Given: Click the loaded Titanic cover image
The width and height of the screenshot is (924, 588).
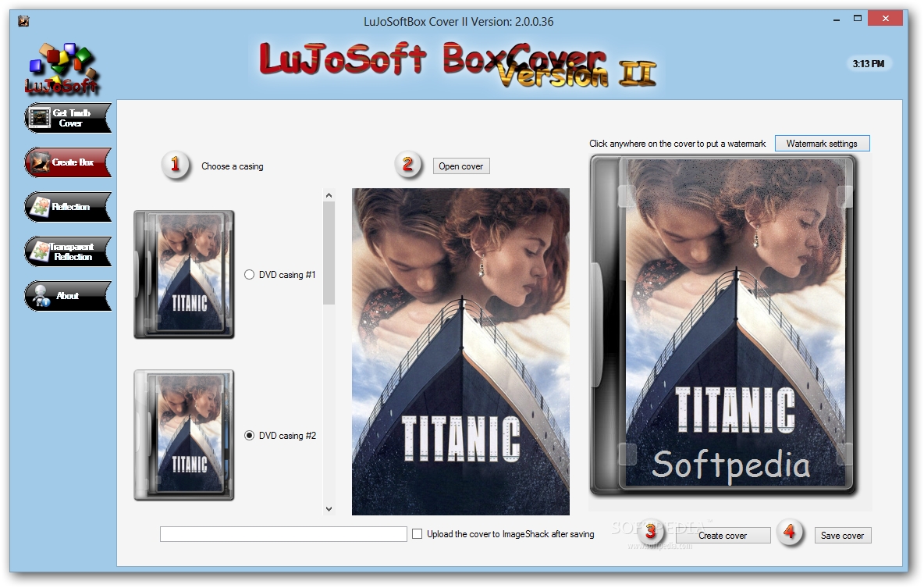Looking at the screenshot, I should (460, 351).
